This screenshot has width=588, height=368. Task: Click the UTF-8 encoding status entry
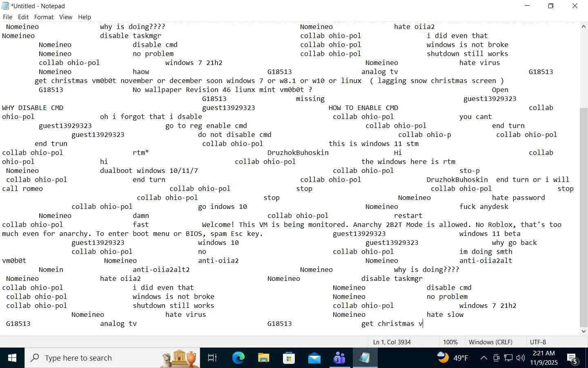coord(538,342)
